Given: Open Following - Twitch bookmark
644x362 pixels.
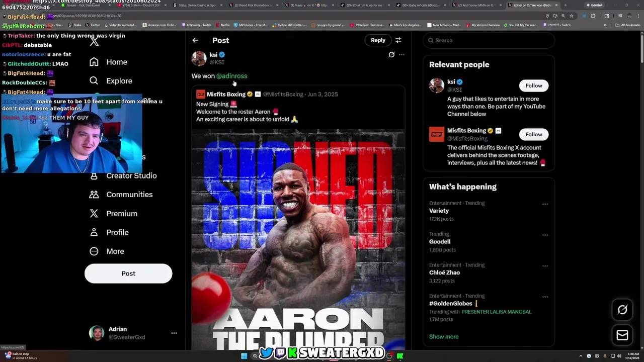Looking at the screenshot, I should point(197,25).
